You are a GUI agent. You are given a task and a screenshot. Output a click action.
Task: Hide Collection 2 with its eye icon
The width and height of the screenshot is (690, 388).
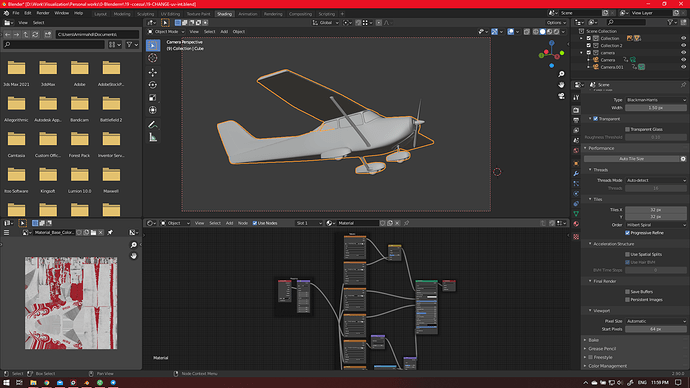tap(683, 45)
